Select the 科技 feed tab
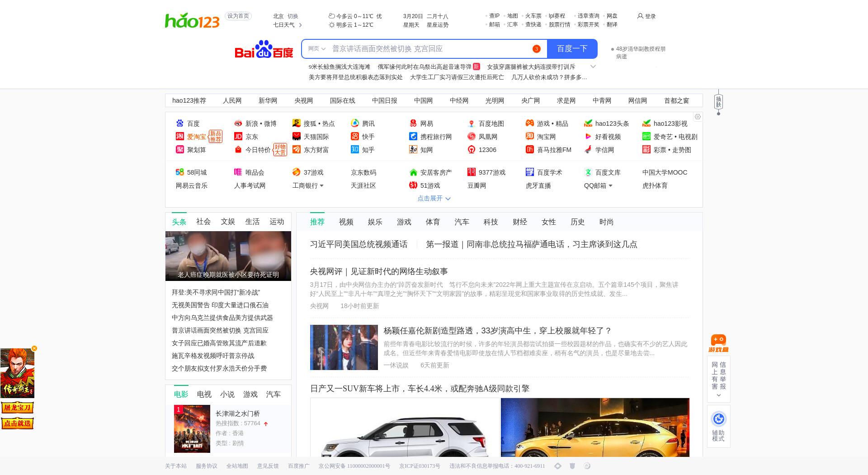Viewport: 868px width, 475px height. 491,222
